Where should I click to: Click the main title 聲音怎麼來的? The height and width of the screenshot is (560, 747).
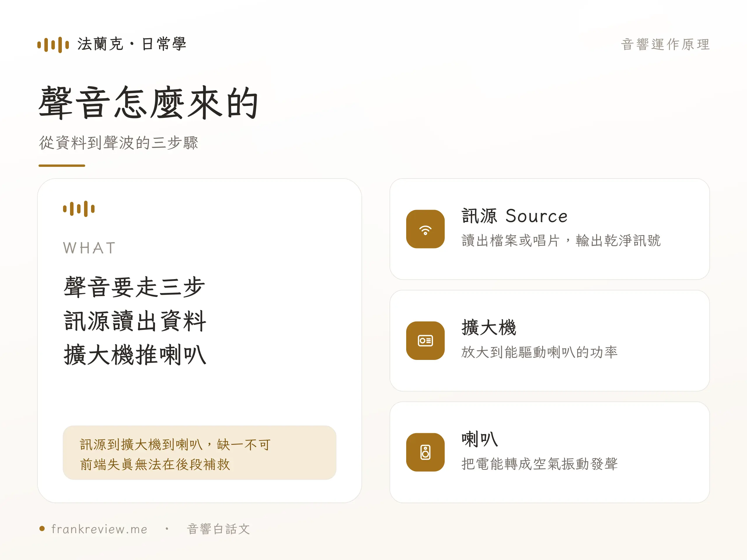click(x=149, y=103)
